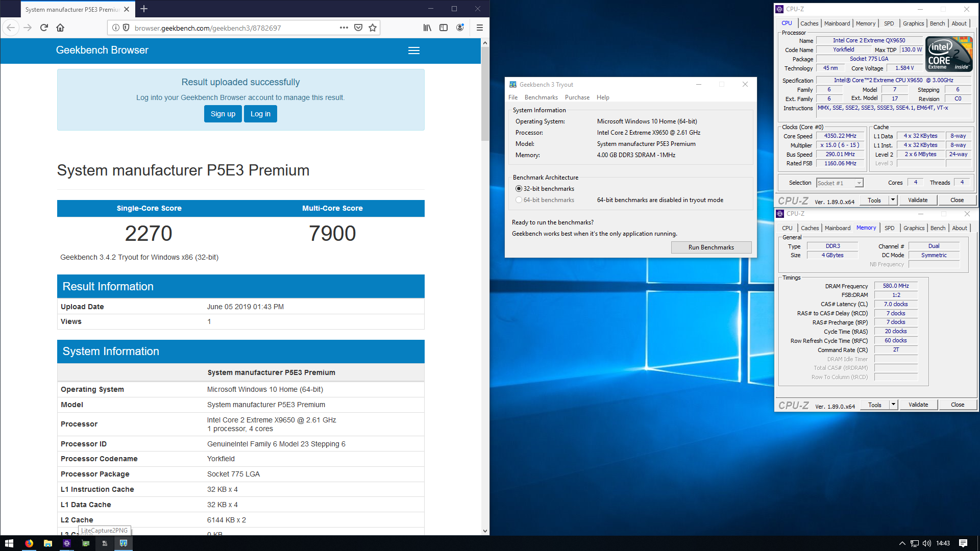Open Firefox account icon

(460, 28)
